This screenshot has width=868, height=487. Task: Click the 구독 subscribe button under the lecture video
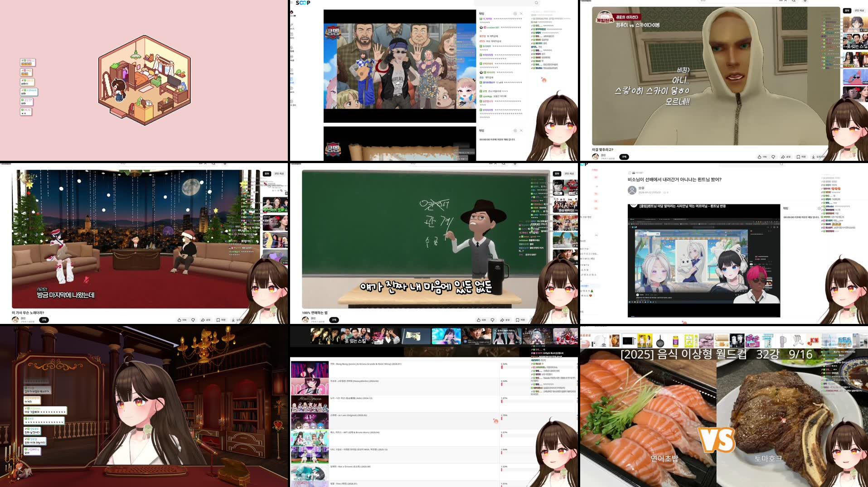tap(334, 319)
